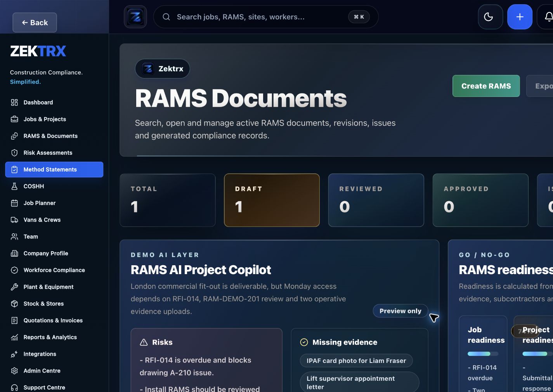This screenshot has width=553, height=392.
Task: Click the partially visible Export button
Action: pyautogui.click(x=540, y=86)
